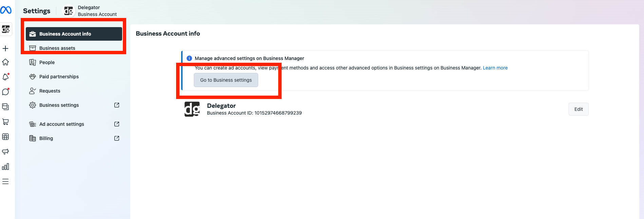Open People in the settings sidebar
The height and width of the screenshot is (219, 644).
(74, 62)
